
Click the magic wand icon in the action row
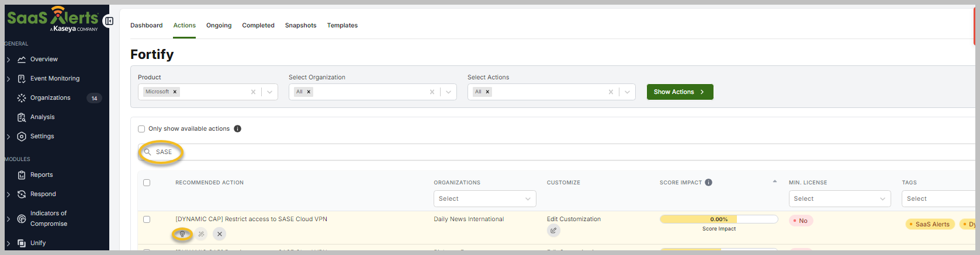click(201, 234)
